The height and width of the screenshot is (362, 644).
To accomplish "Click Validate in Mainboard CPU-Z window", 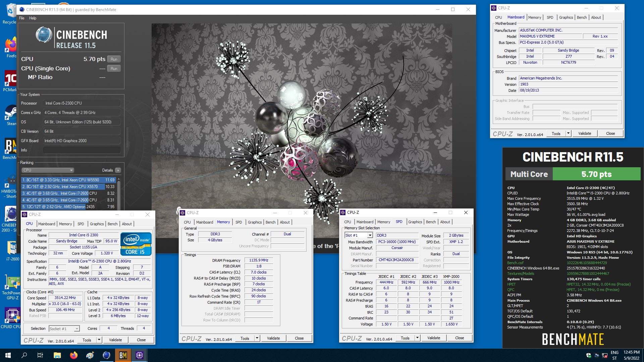I will (x=585, y=133).
